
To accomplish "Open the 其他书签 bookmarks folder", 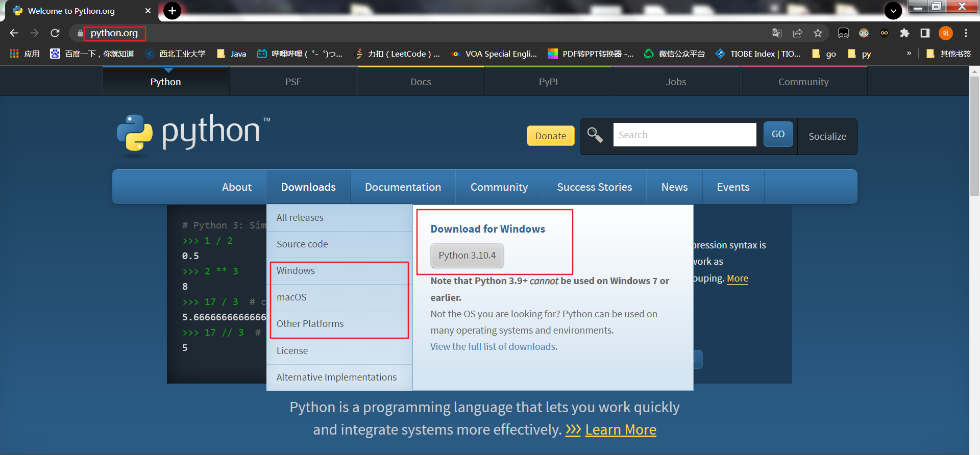I will coord(948,54).
